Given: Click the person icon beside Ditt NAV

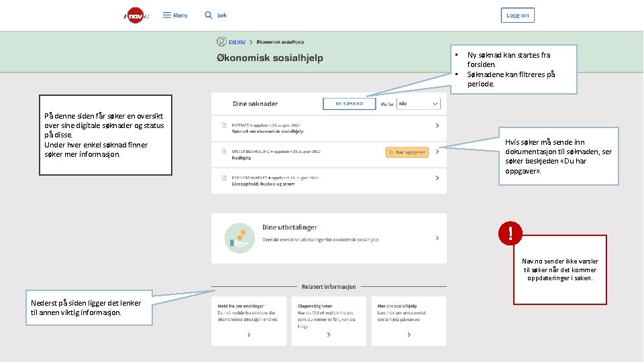Looking at the screenshot, I should click(221, 42).
